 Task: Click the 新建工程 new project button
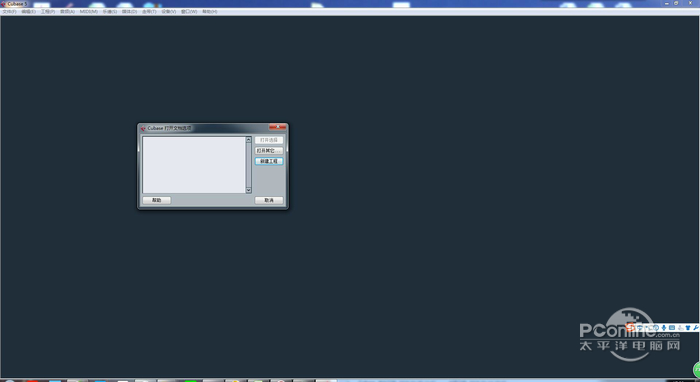[269, 161]
